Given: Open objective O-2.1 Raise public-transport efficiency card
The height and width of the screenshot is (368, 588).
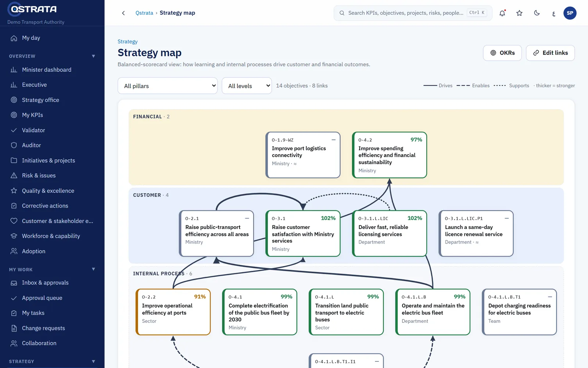Looking at the screenshot, I should [x=216, y=233].
